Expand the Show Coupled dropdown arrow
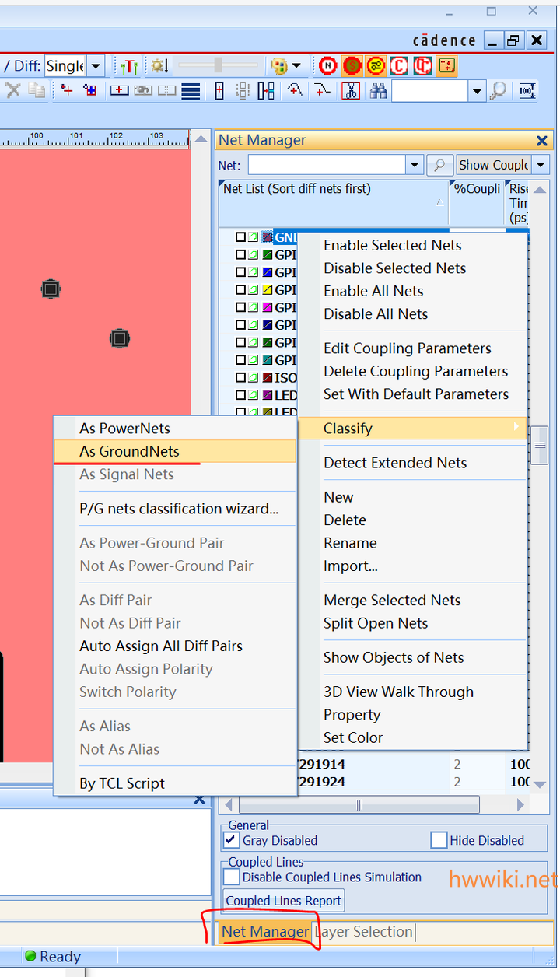 pyautogui.click(x=541, y=165)
